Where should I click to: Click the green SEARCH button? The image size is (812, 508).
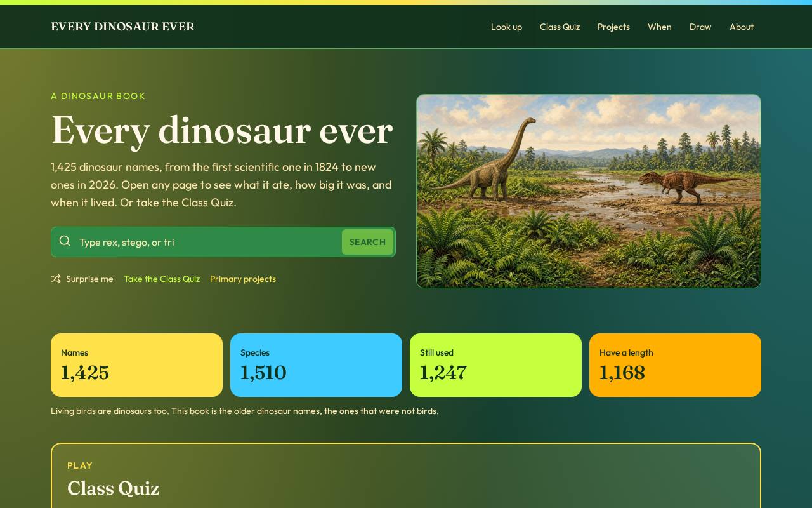tap(367, 242)
